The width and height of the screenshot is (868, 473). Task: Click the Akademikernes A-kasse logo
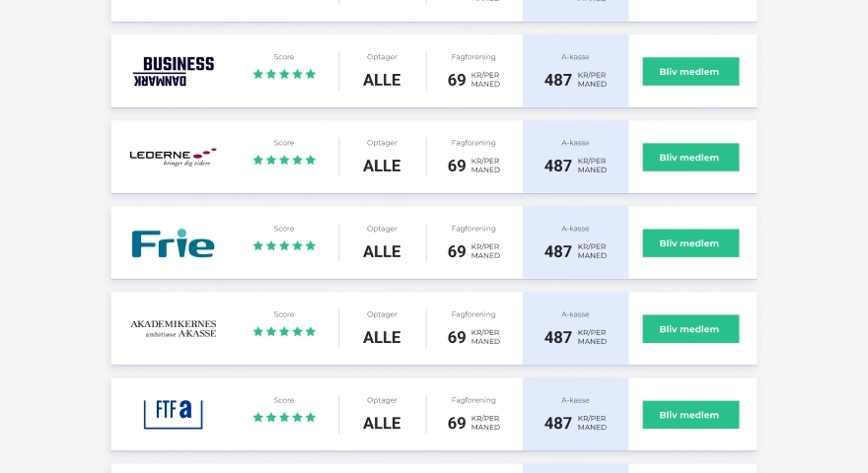pos(174,328)
